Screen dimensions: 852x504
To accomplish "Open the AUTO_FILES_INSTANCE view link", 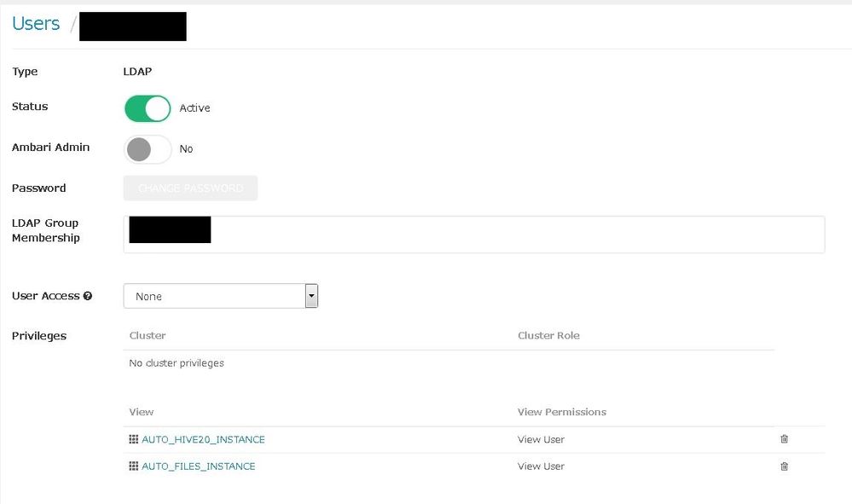I will click(198, 466).
